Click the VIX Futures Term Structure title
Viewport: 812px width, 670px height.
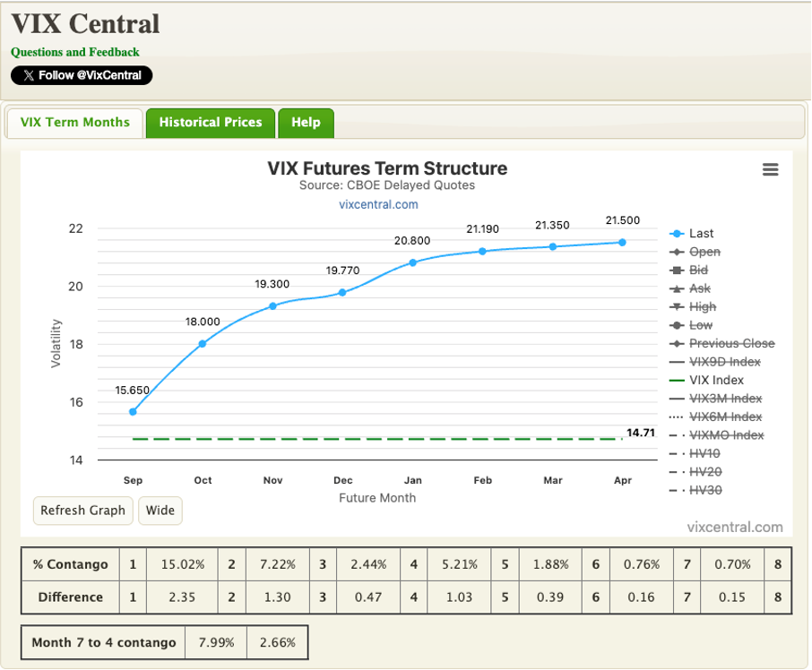click(387, 168)
